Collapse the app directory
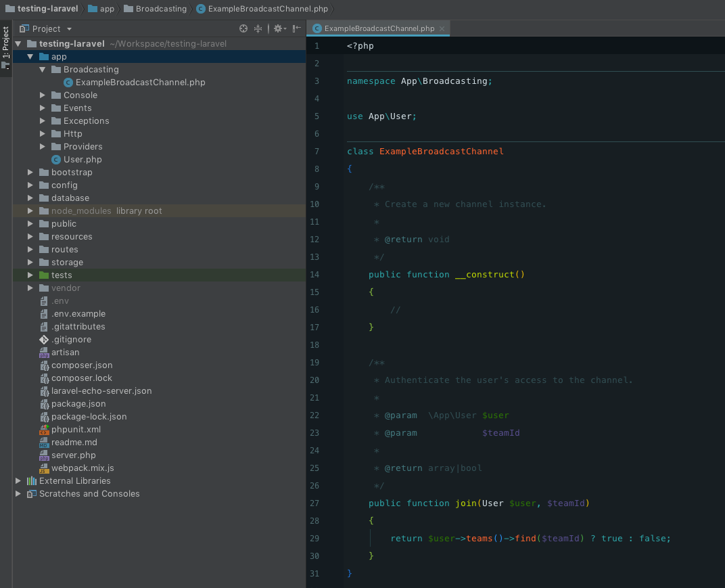The height and width of the screenshot is (588, 725). [x=30, y=56]
